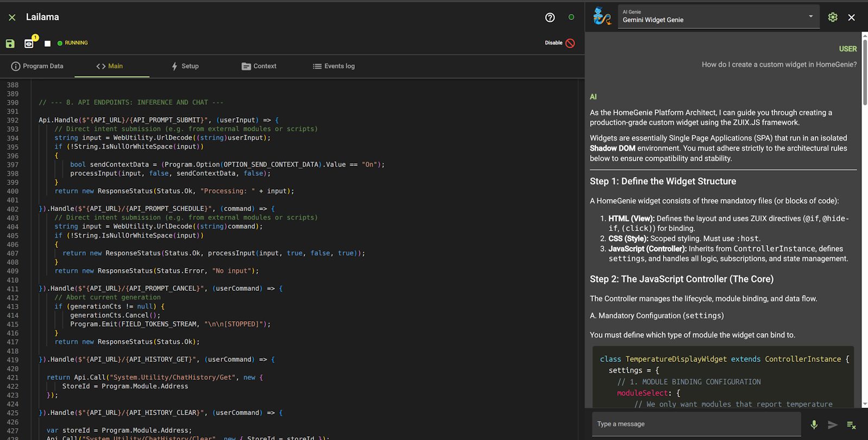This screenshot has height=440, width=868.
Task: Click the green status circle indicator
Action: 571,17
